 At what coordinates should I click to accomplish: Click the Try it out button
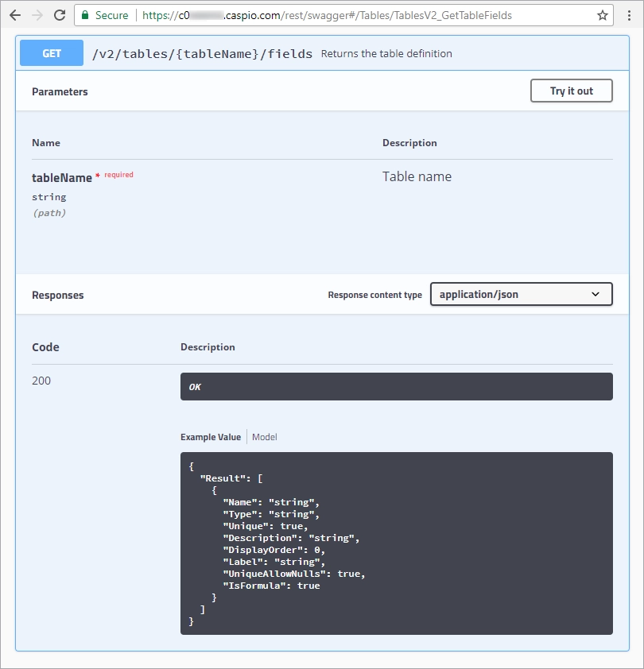tap(572, 91)
